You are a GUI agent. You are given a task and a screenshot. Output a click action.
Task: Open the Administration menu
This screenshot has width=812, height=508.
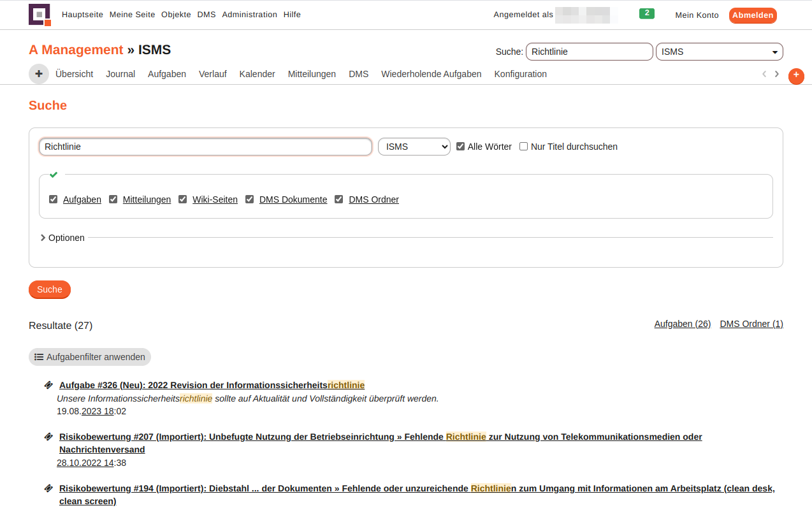click(x=249, y=15)
